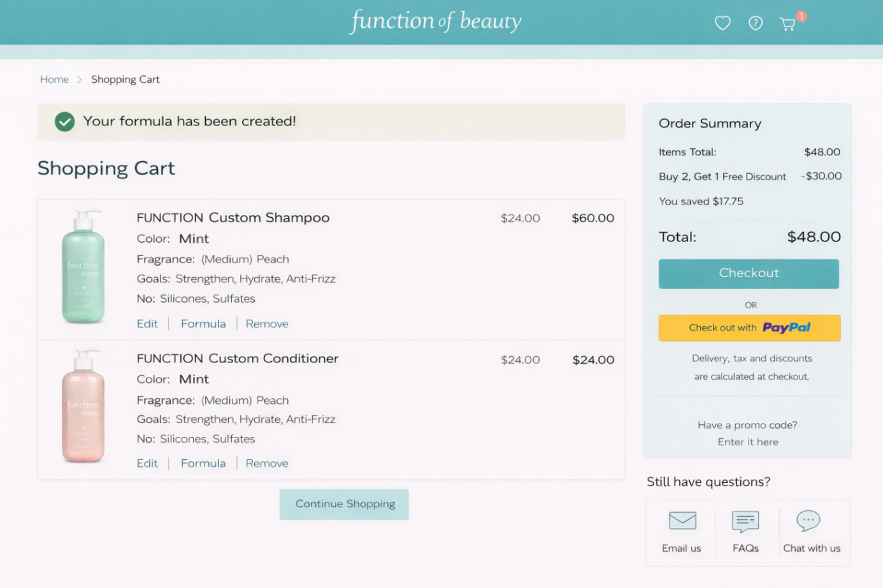Click FUNCTION Custom Shampoo title
The height and width of the screenshot is (588, 883).
click(233, 218)
